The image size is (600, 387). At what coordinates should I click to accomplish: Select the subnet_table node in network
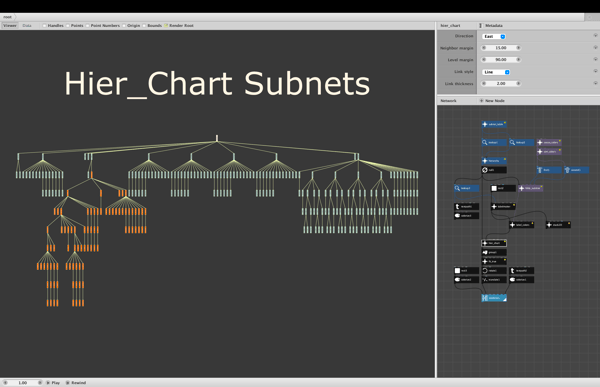click(494, 124)
